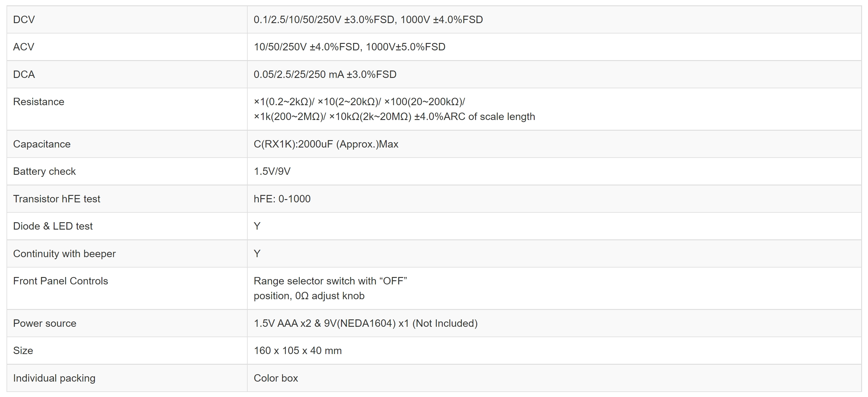
Task: Click the hFE: 0-1000 value
Action: click(282, 199)
